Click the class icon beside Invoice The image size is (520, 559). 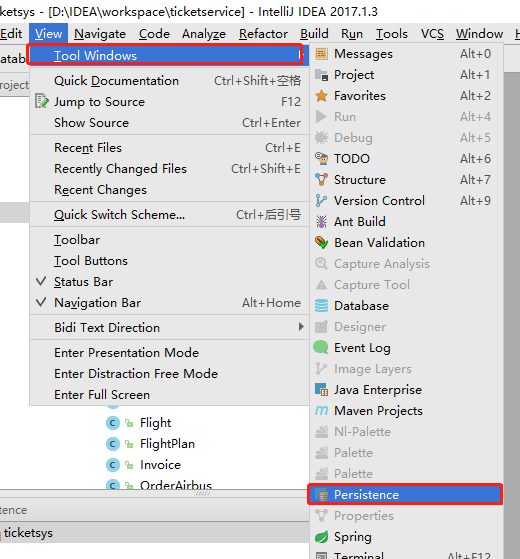[x=113, y=465]
